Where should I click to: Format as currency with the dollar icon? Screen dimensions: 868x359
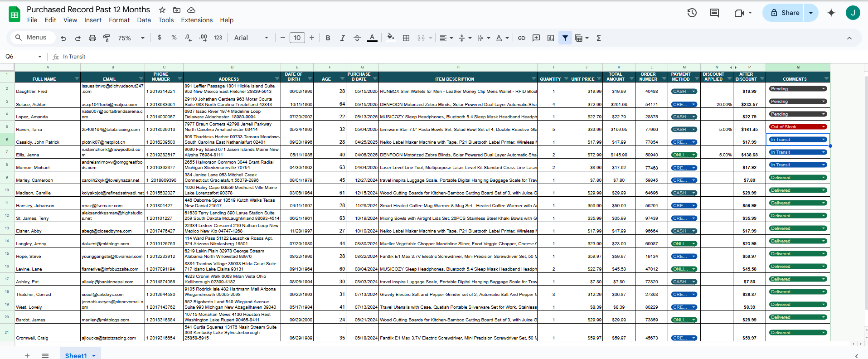coord(160,38)
